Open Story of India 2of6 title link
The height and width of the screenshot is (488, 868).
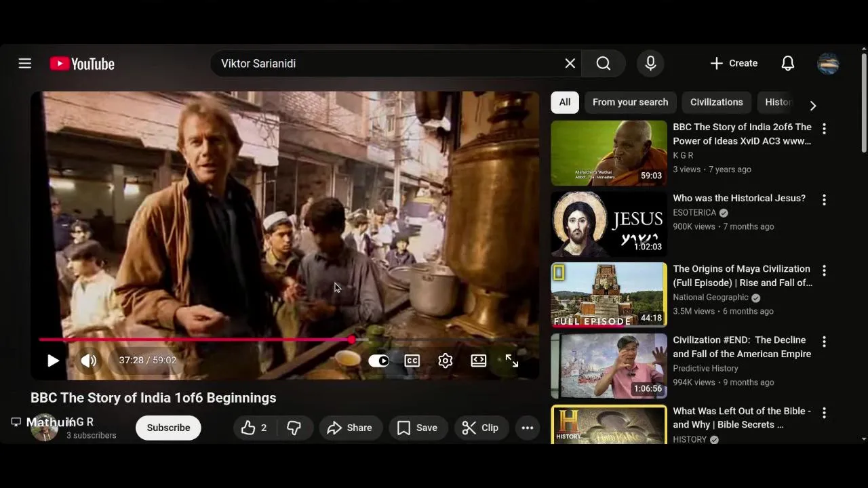742,134
